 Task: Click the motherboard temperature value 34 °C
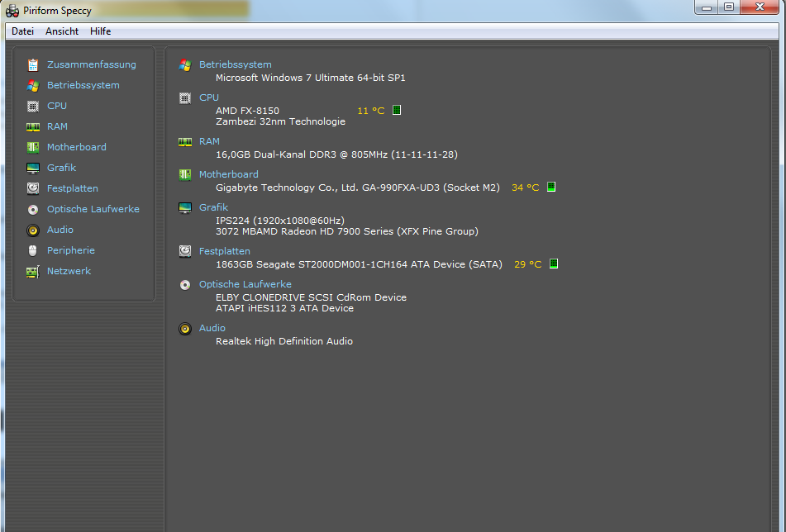(525, 188)
